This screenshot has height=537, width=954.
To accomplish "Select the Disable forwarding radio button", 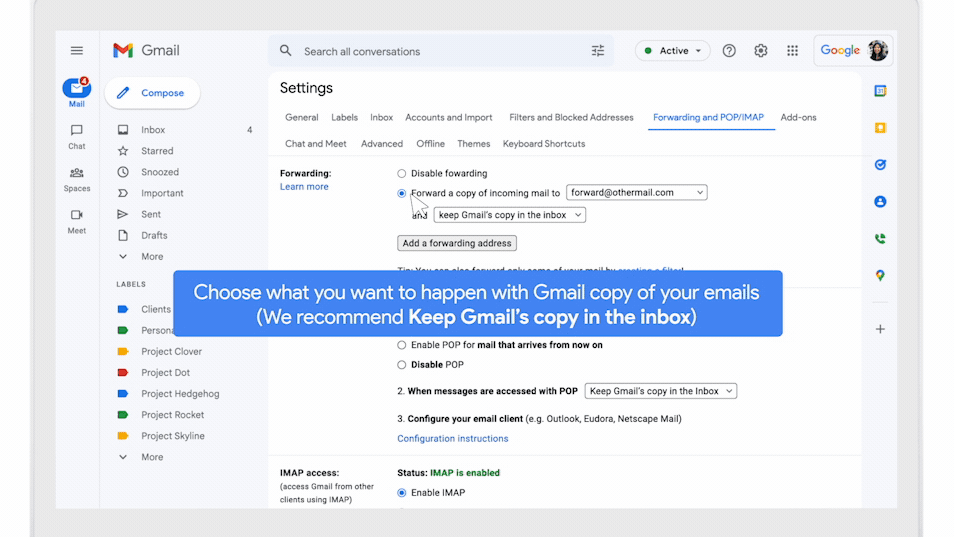I will pyautogui.click(x=402, y=173).
